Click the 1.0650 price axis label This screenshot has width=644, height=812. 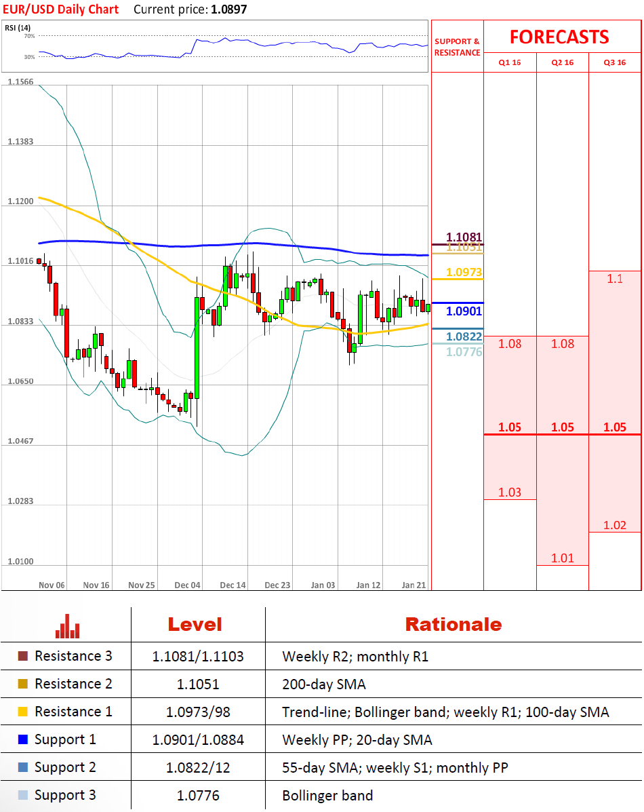point(21,382)
